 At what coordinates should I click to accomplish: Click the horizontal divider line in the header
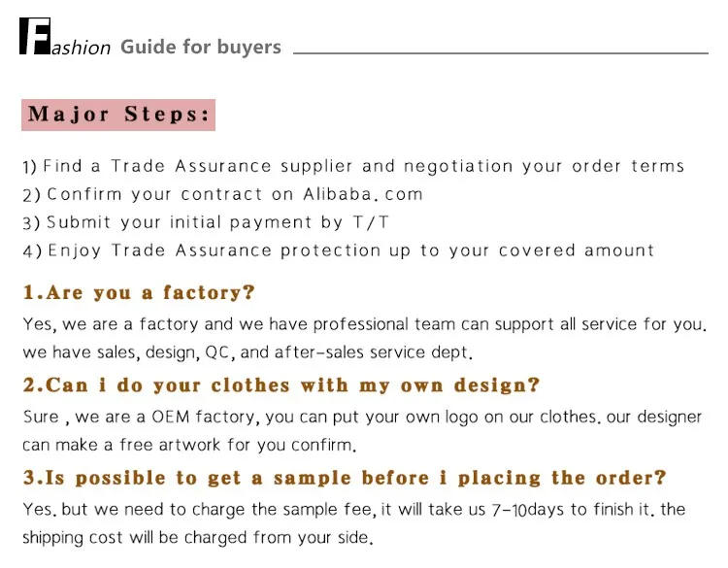500,52
